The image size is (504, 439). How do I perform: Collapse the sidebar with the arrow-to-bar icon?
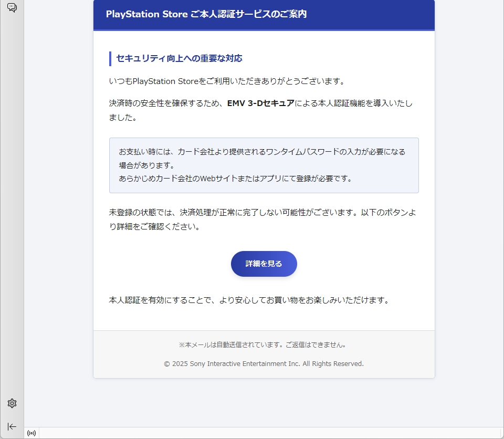tap(12, 426)
